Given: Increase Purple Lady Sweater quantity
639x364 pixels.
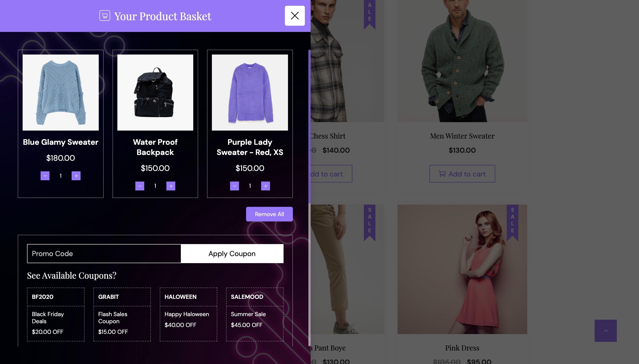Looking at the screenshot, I should [x=265, y=186].
